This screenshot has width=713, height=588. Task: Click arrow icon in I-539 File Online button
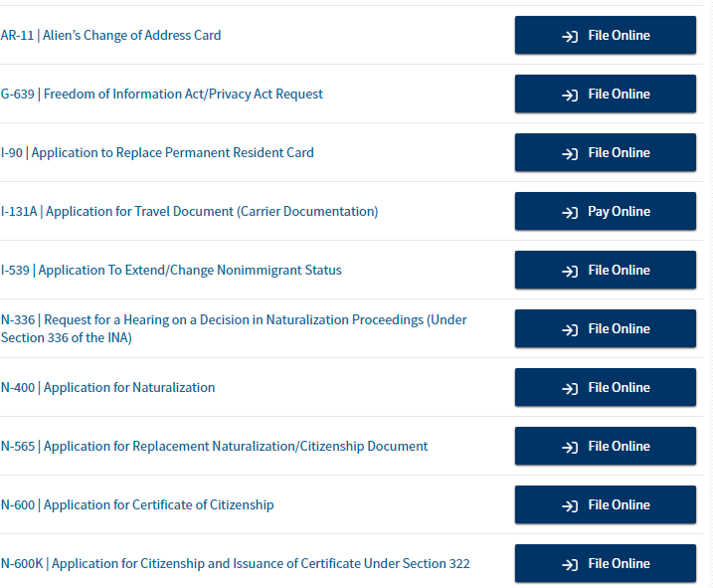click(570, 272)
